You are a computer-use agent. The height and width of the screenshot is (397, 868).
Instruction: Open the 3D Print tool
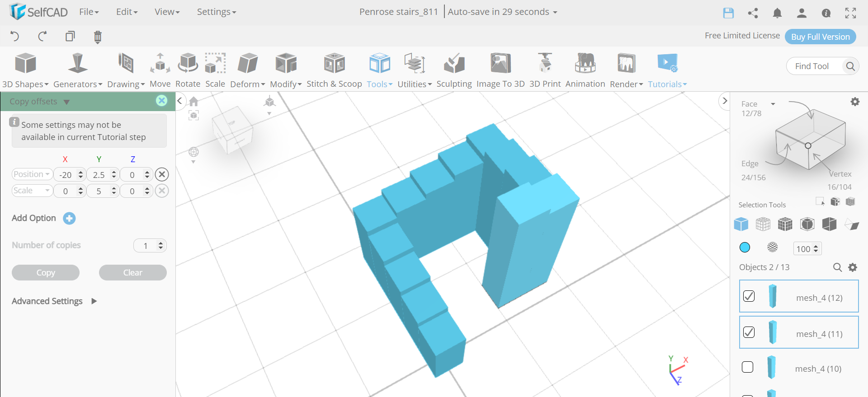[545, 70]
